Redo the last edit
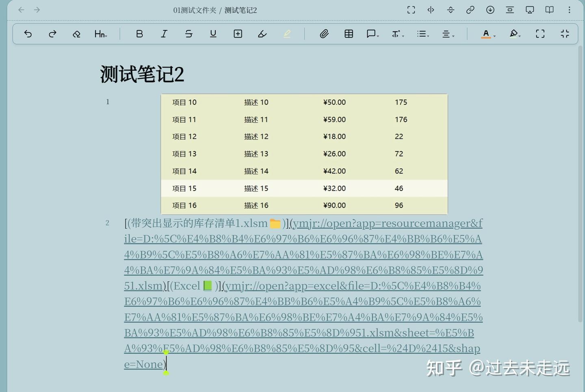The height and width of the screenshot is (392, 585). [52, 34]
